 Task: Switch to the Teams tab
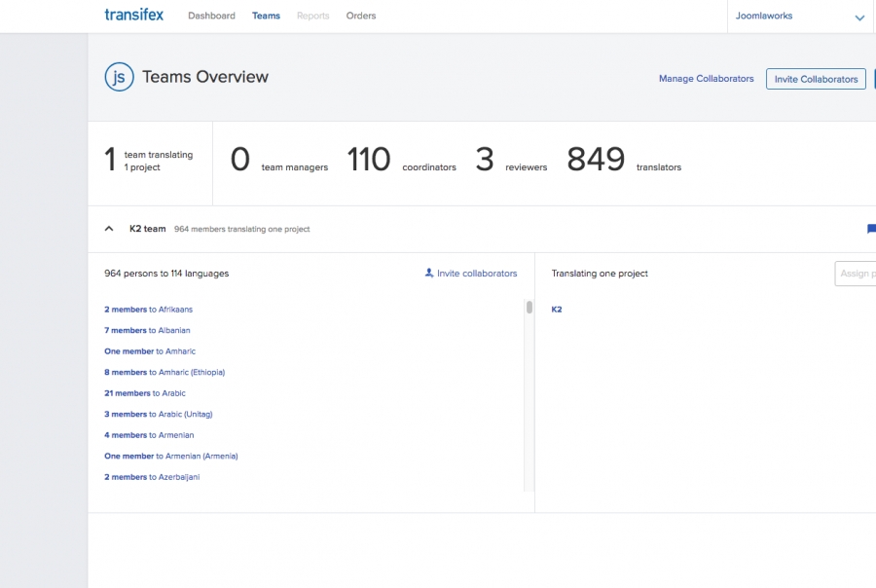coord(266,16)
